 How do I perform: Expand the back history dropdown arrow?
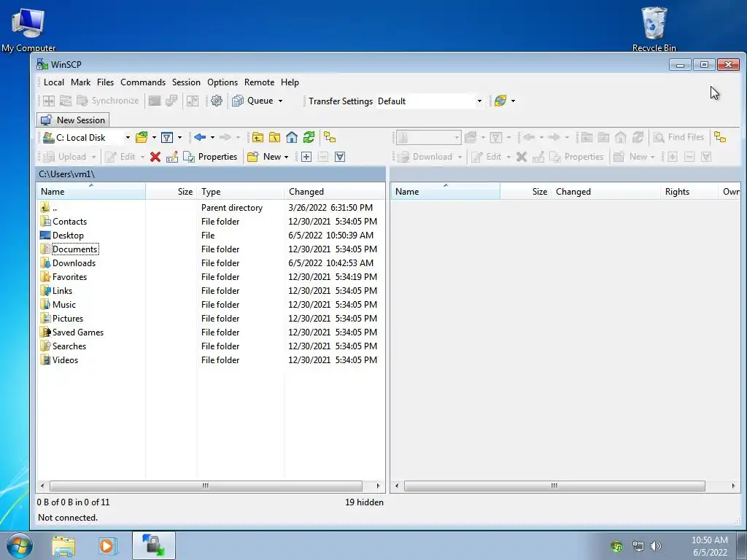click(212, 138)
